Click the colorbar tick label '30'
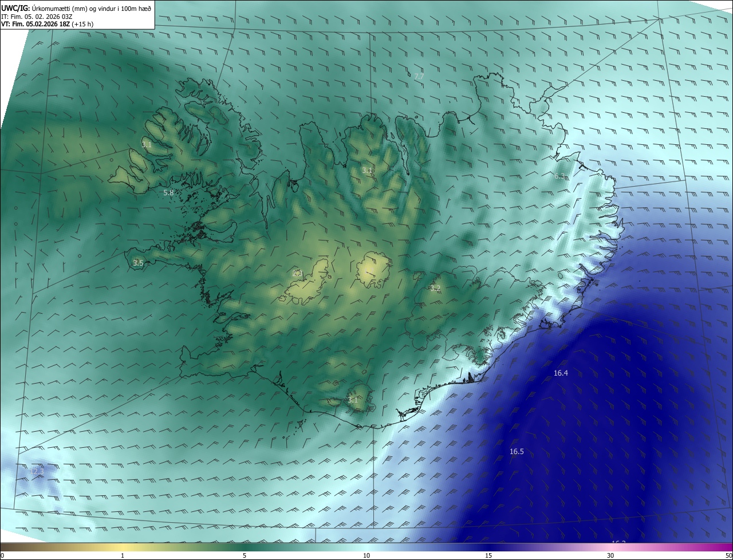 click(x=610, y=556)
